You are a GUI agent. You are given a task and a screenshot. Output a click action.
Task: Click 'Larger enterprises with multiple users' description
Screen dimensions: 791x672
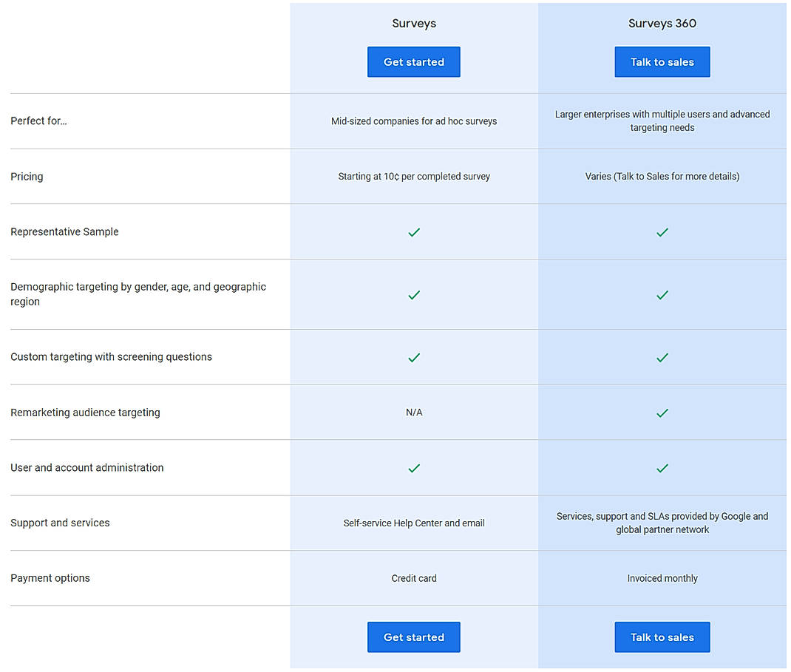click(x=662, y=121)
